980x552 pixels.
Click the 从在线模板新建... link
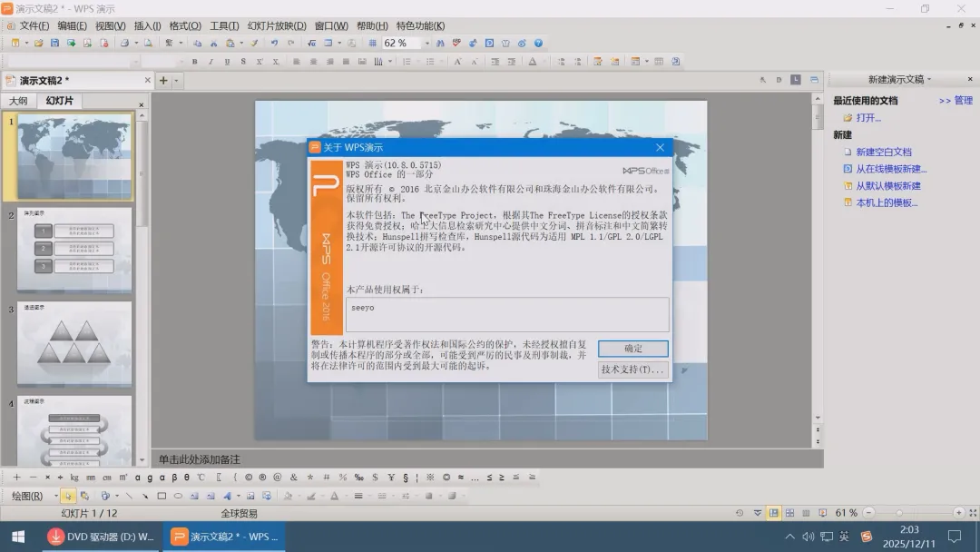pyautogui.click(x=891, y=169)
